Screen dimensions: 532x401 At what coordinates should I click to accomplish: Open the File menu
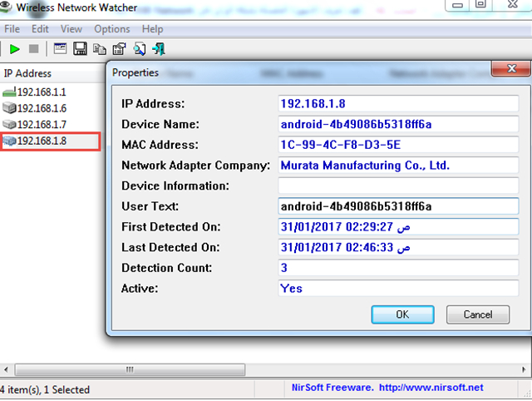[12, 29]
